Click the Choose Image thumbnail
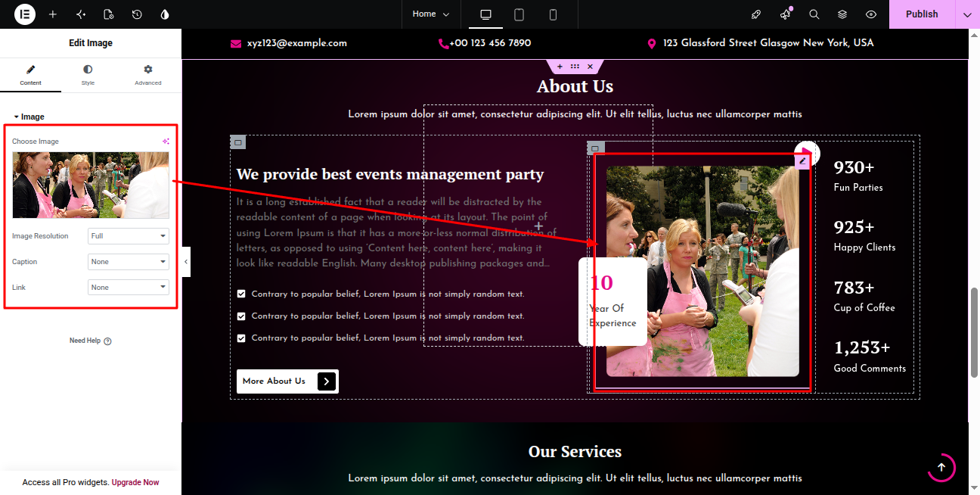This screenshot has width=980, height=495. (x=91, y=185)
